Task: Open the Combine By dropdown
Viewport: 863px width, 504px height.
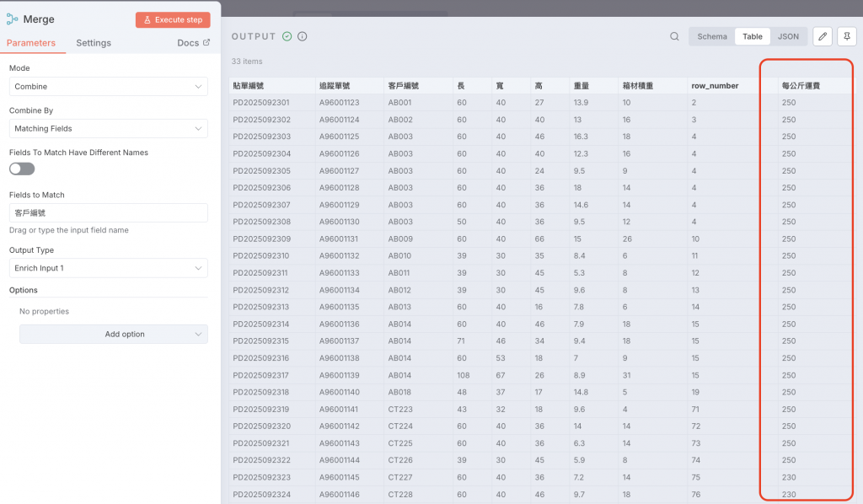Action: (x=109, y=128)
